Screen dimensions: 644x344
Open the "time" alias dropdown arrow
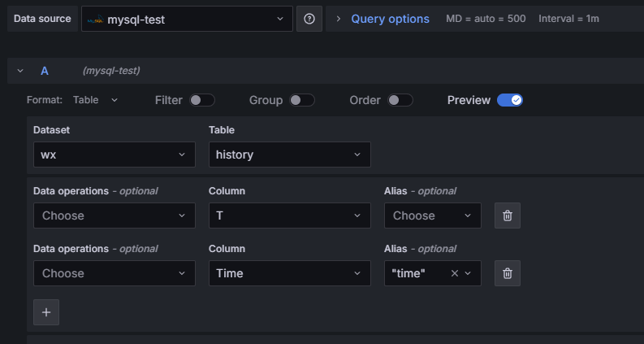click(x=468, y=273)
